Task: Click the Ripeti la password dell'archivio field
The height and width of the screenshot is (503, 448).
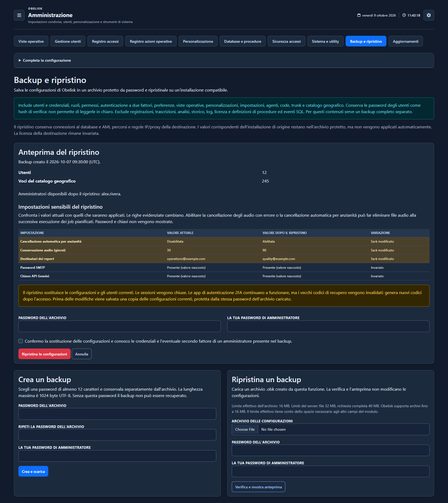Action: pos(117,435)
